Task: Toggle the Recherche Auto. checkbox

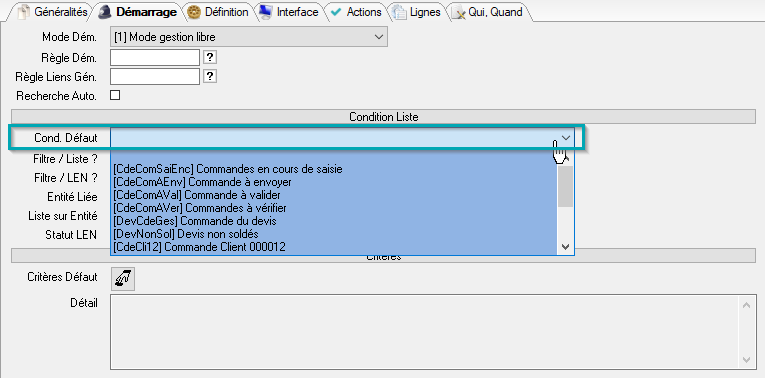Action: point(115,96)
